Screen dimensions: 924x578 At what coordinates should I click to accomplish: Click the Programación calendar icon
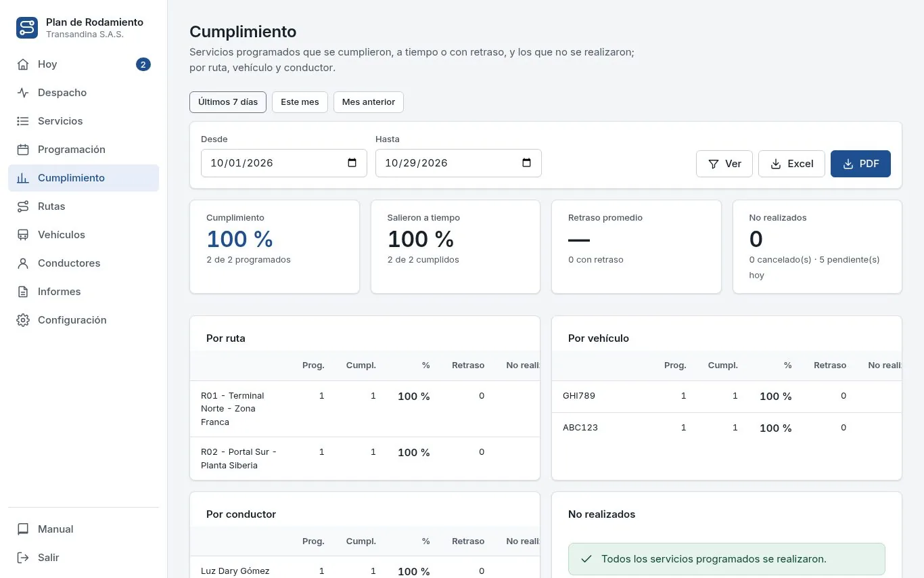click(x=23, y=150)
